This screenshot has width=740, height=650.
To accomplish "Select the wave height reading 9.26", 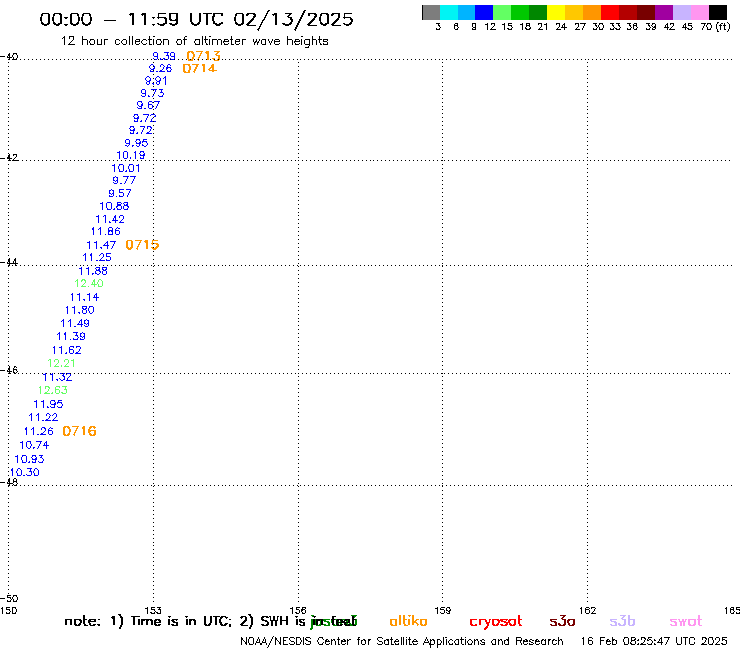I will (160, 68).
